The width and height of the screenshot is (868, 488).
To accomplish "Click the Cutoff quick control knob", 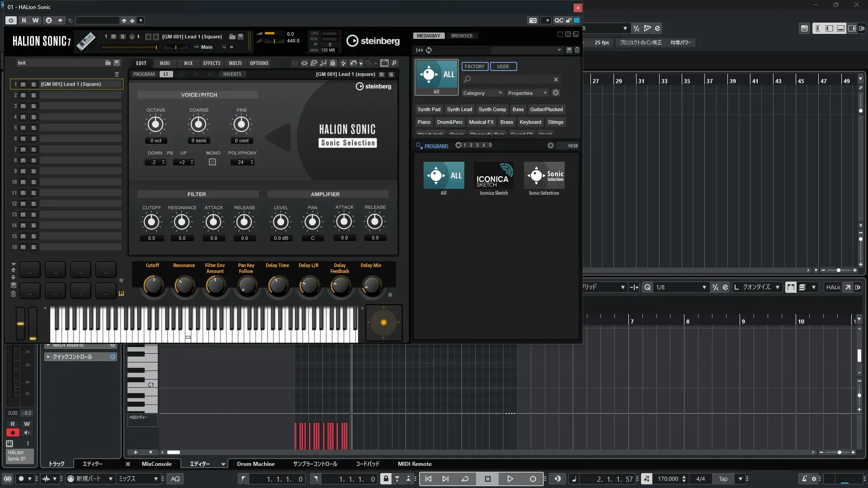I will 153,286.
